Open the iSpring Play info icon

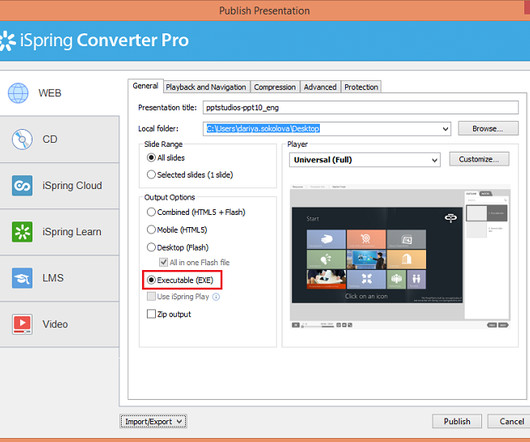point(216,297)
